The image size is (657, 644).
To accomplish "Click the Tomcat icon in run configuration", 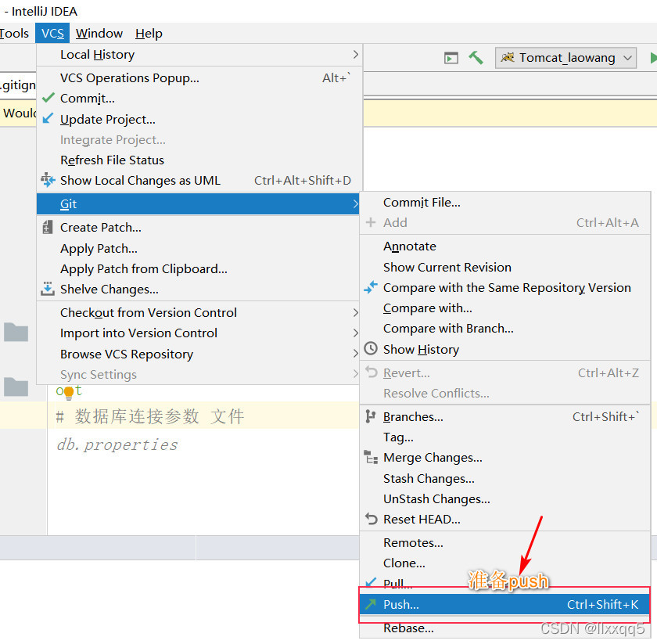I will 508,57.
